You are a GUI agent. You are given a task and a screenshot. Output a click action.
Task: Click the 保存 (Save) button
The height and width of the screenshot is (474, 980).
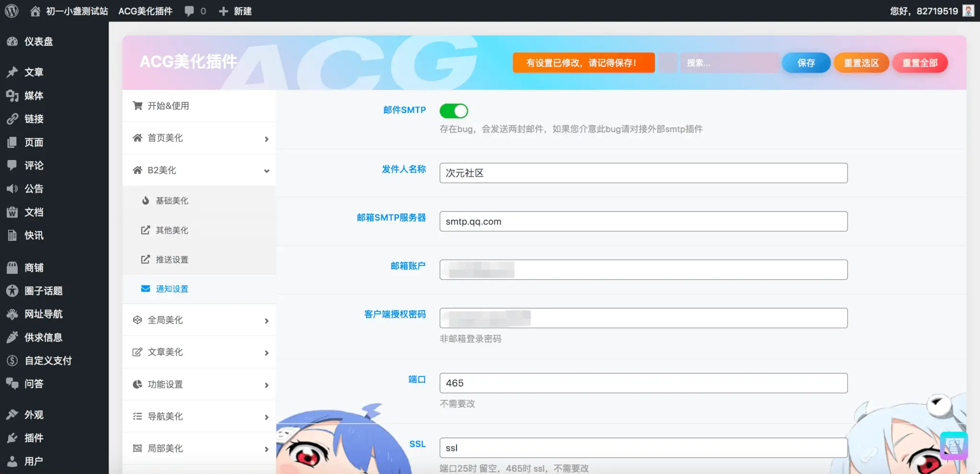pyautogui.click(x=806, y=63)
